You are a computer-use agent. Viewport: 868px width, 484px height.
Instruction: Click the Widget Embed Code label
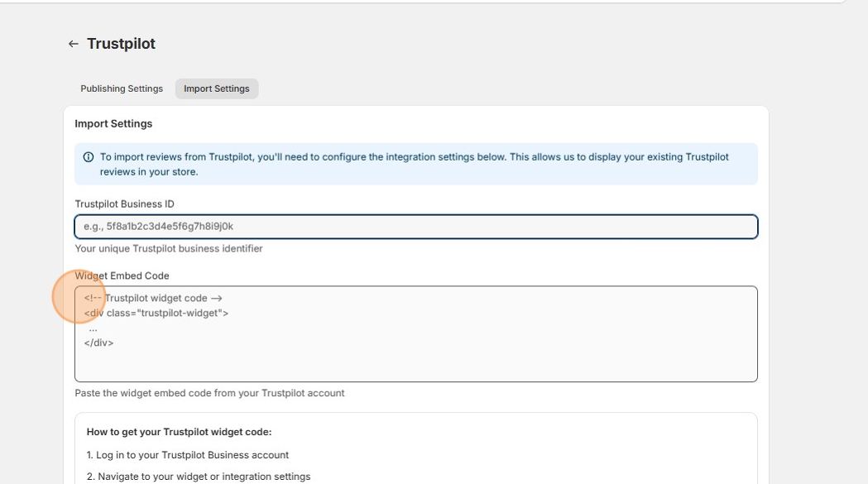coord(122,276)
